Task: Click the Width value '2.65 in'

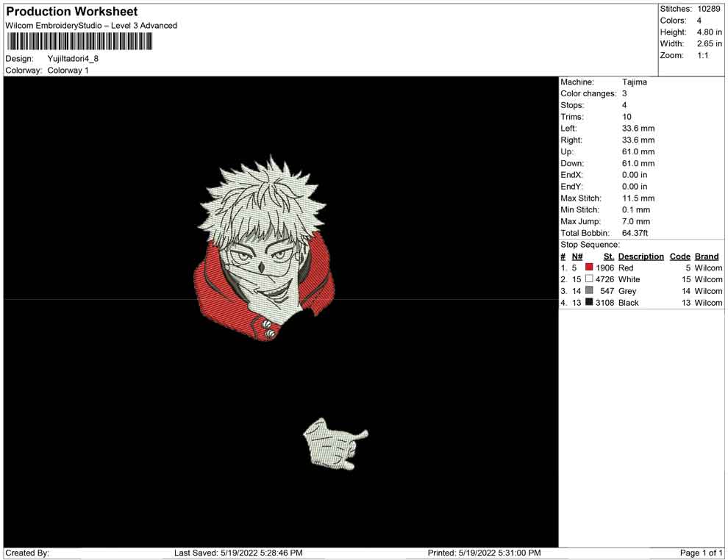Action: [709, 43]
